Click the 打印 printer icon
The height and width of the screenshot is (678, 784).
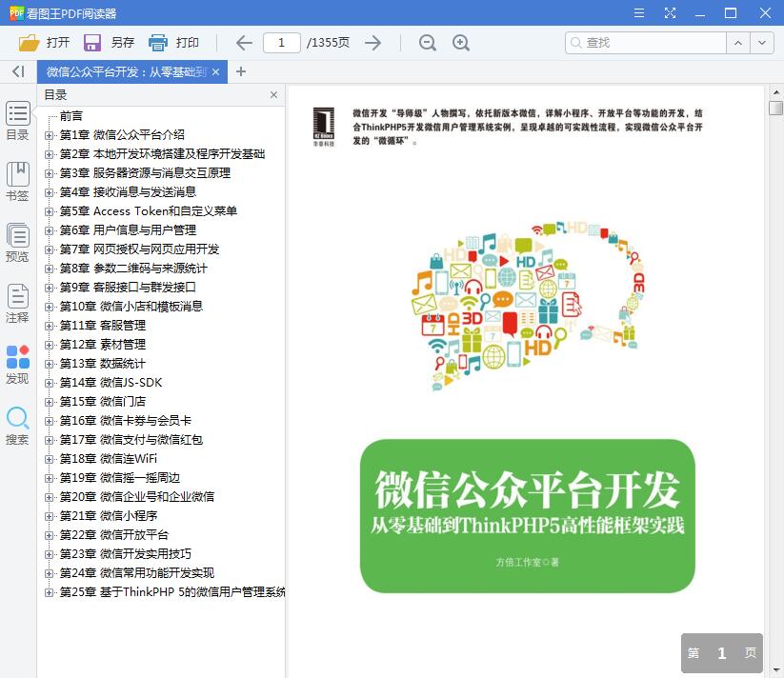pos(158,43)
